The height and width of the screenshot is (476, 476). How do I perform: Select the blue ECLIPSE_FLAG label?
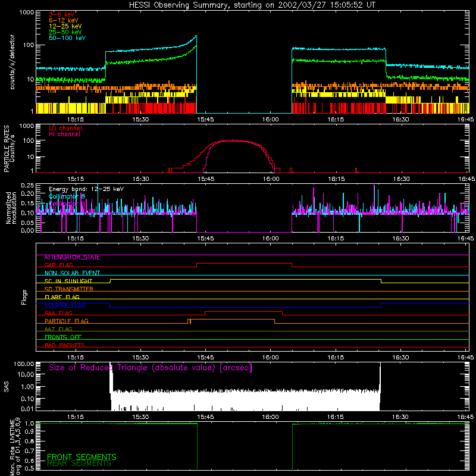point(65,305)
